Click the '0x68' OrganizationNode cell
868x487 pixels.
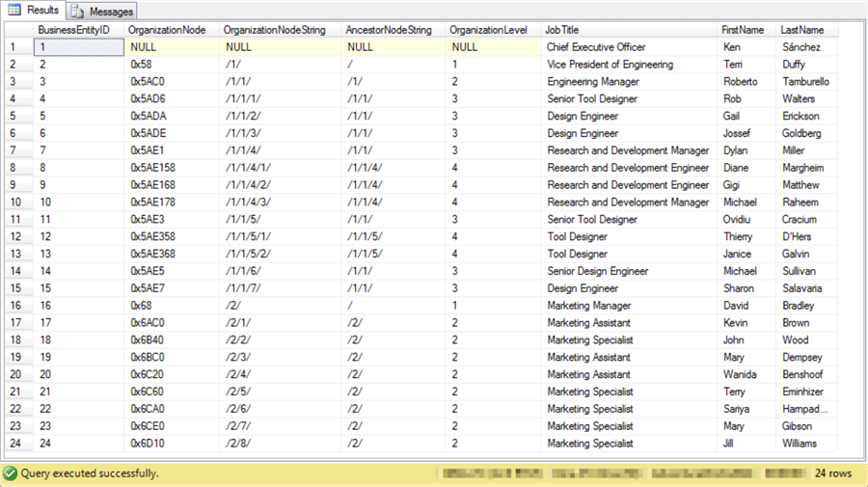[x=172, y=306]
